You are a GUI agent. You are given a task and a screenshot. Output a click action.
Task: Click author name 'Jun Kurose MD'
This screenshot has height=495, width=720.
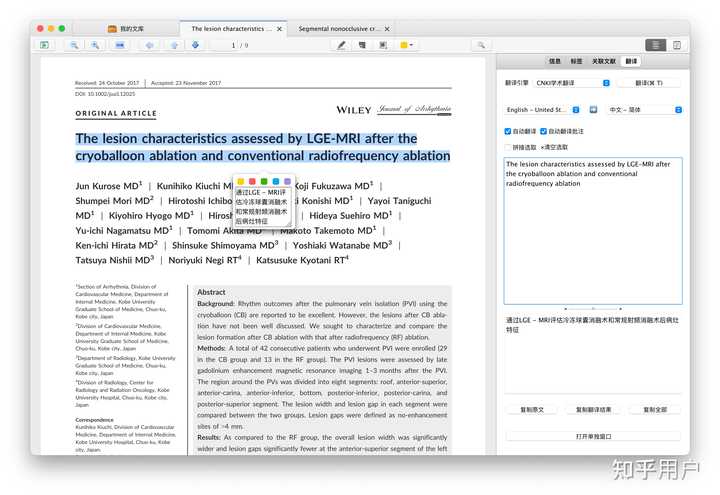[x=109, y=186]
